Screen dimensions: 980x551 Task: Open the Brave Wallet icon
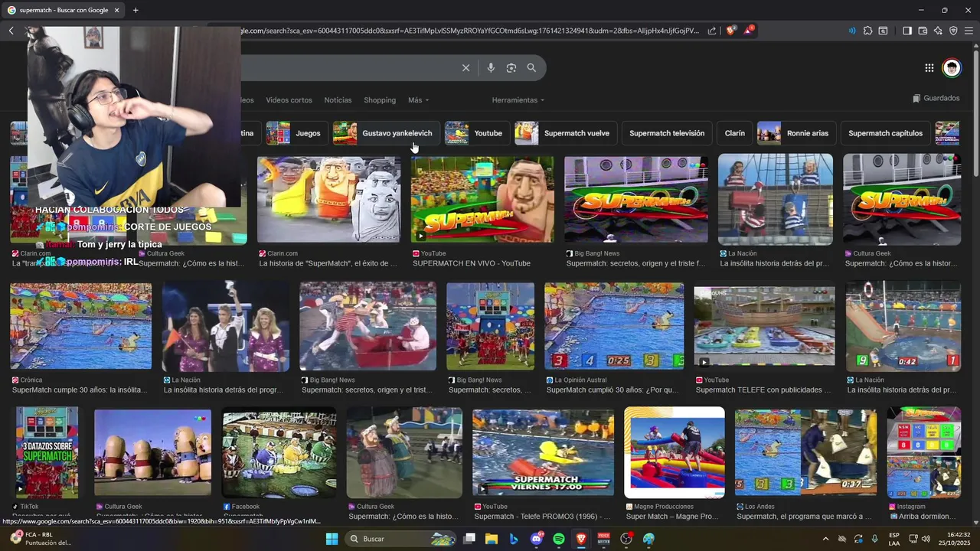tap(923, 31)
